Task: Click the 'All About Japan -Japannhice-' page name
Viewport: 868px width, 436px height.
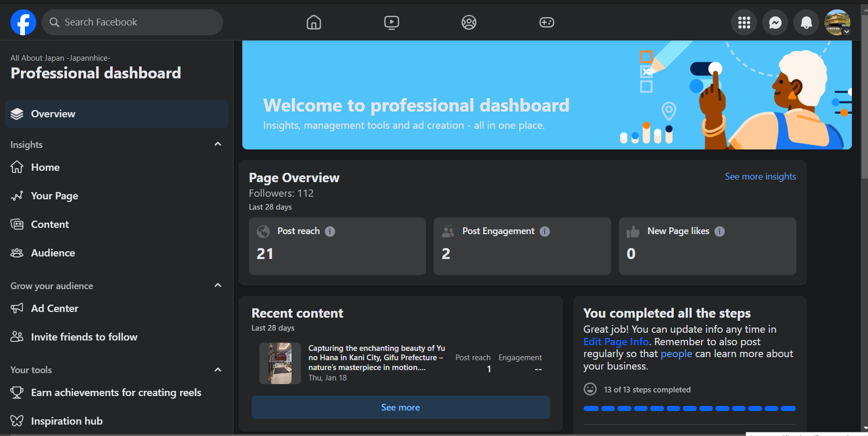Action: [x=60, y=58]
